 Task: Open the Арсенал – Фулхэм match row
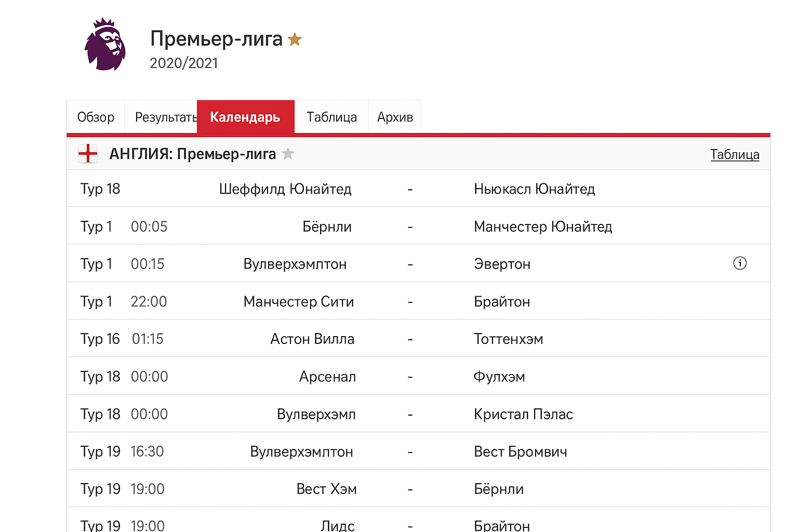point(410,376)
